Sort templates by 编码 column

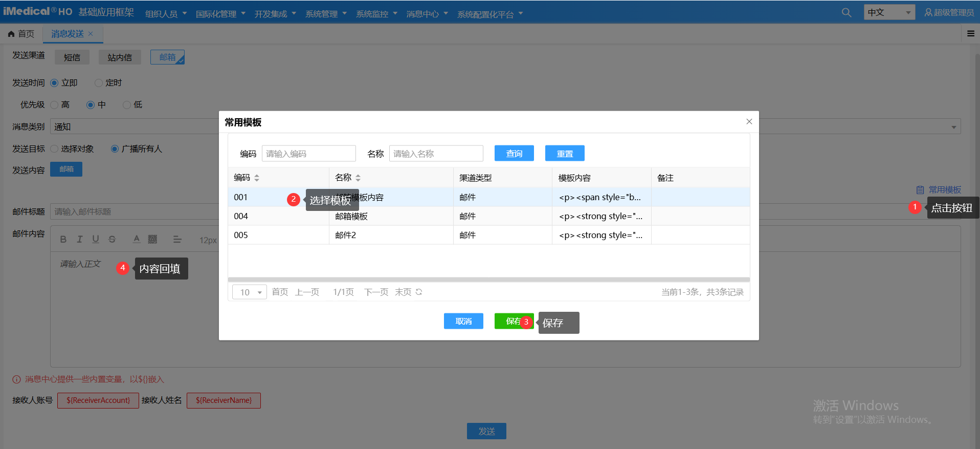pyautogui.click(x=257, y=178)
